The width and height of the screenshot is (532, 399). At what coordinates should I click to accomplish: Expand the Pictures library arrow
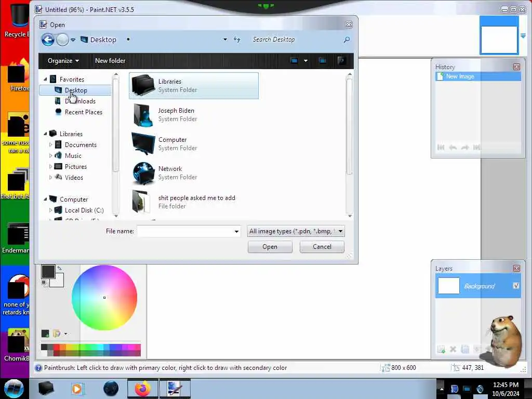pos(50,166)
